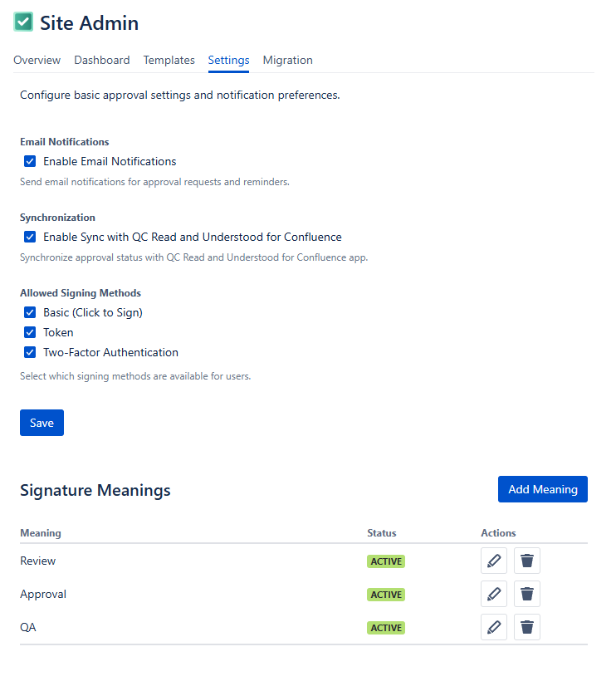Toggle Sync with QC Read and Understood
The width and height of the screenshot is (616, 681).
pos(30,237)
